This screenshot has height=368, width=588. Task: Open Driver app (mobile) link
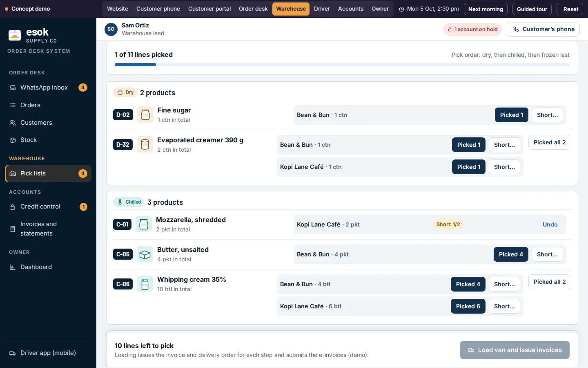(48, 353)
